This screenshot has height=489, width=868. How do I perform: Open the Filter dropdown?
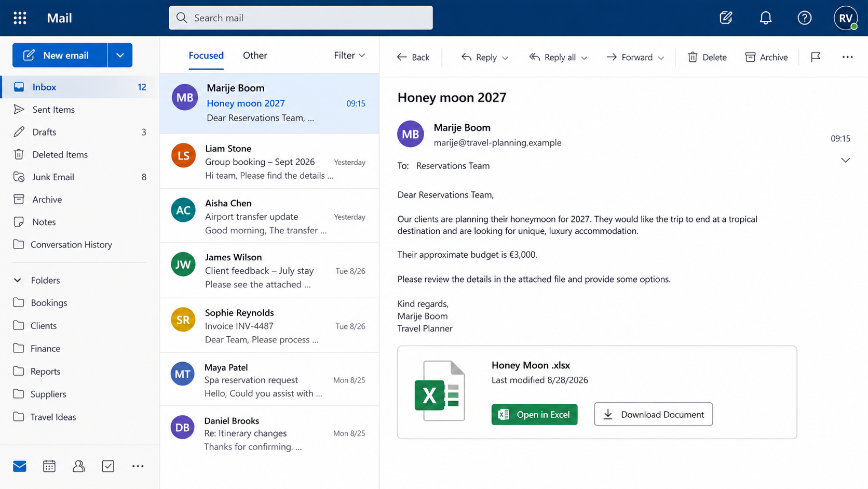pos(349,55)
